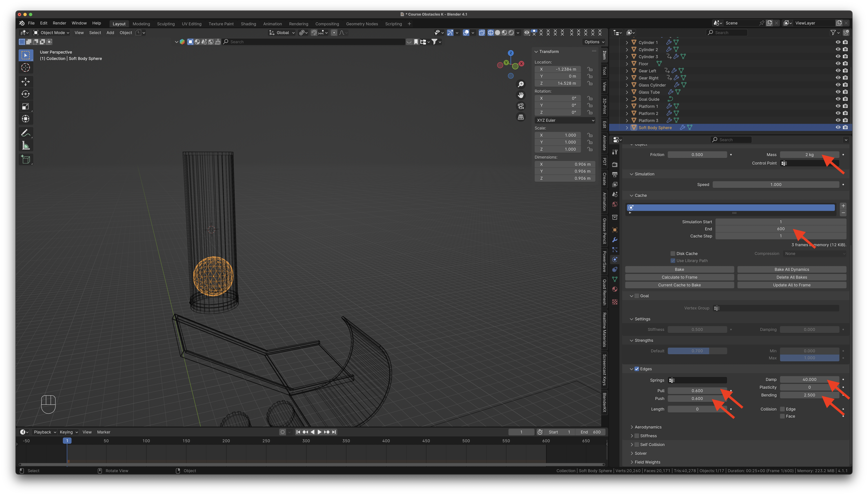Activate the Scale tool
Image resolution: width=868 pixels, height=495 pixels.
(x=25, y=106)
